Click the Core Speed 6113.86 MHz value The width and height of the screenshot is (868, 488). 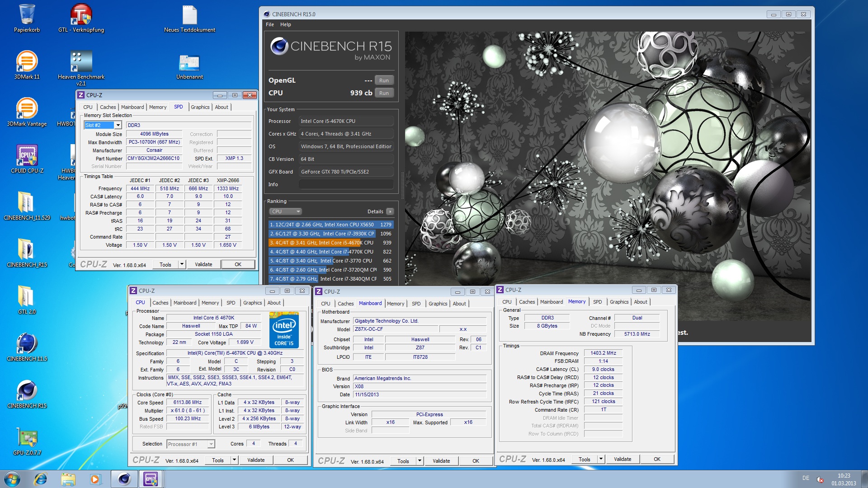(188, 402)
